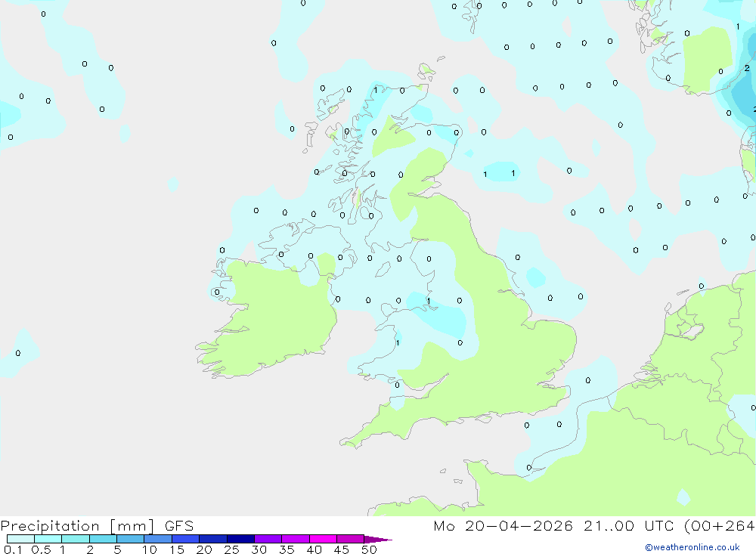Click the '20' legend scale label
This screenshot has height=554, width=756.
204,549
